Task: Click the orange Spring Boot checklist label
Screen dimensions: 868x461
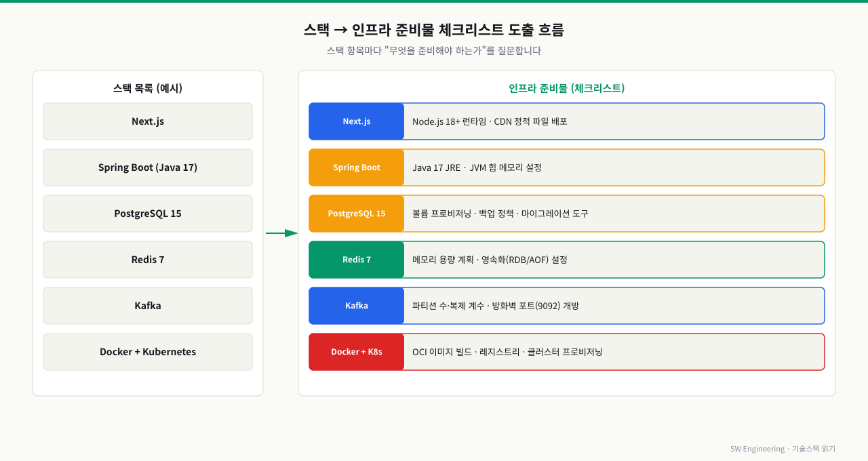Action: (357, 167)
